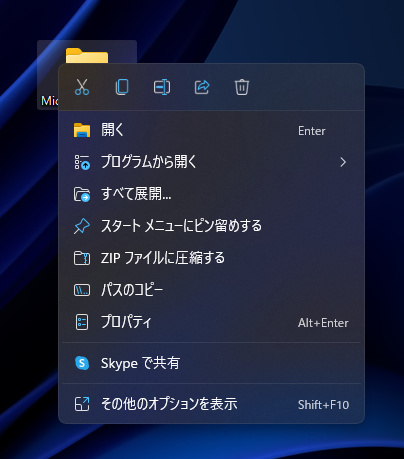
Task: Click the Skype logo icon
Action: tap(82, 363)
